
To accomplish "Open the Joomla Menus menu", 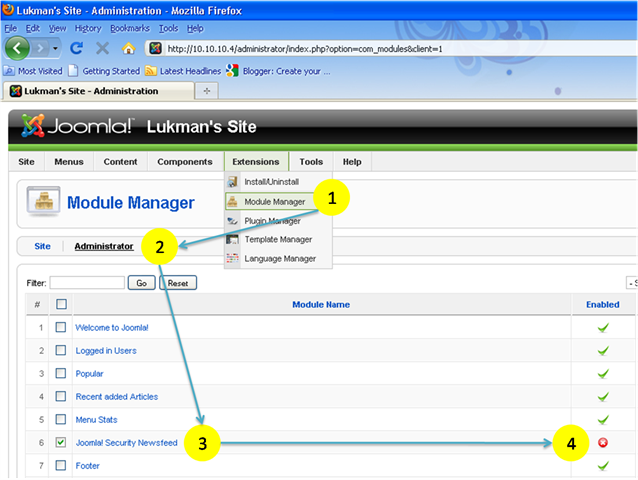I will [69, 161].
